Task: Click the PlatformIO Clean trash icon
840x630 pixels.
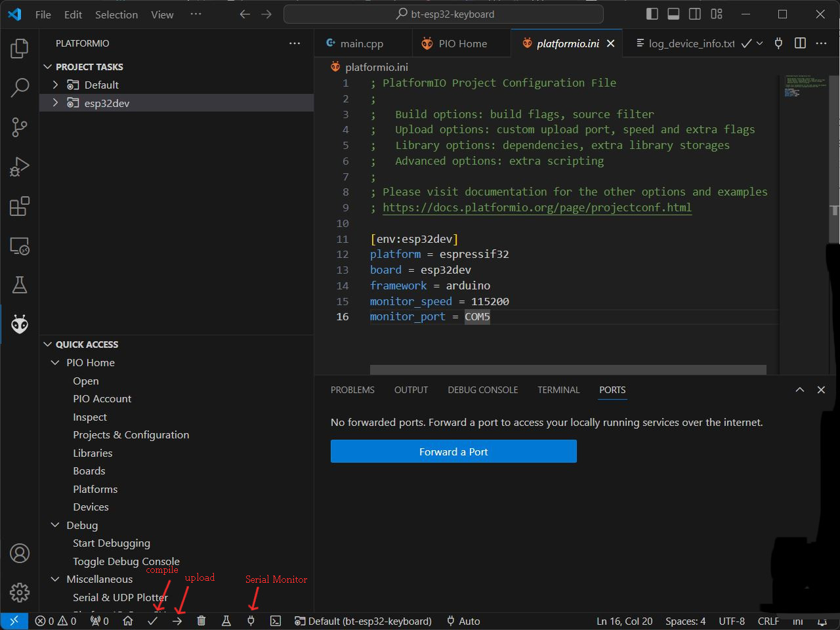Action: click(x=201, y=621)
